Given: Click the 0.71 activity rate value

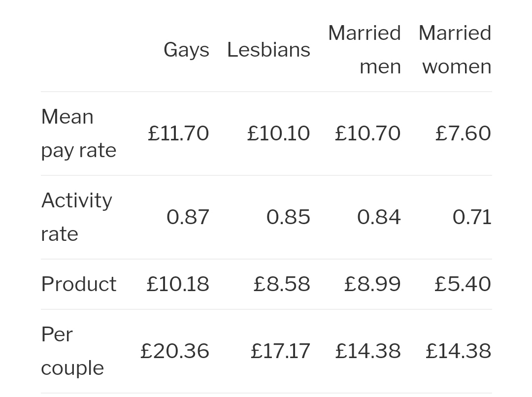Looking at the screenshot, I should [x=472, y=217].
